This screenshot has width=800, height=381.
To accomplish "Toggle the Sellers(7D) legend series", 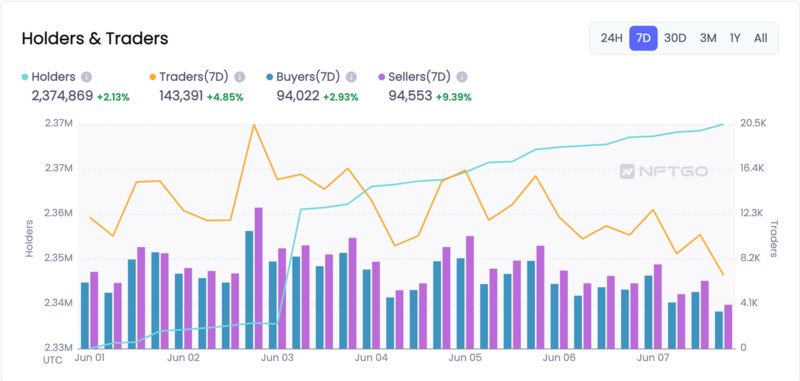I will point(414,77).
